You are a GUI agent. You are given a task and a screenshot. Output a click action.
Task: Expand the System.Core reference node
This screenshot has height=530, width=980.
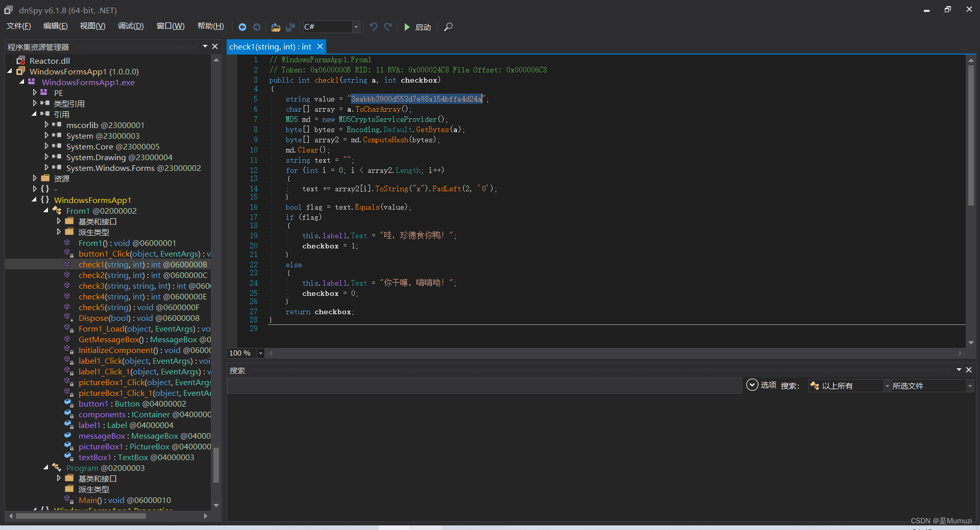(46, 146)
